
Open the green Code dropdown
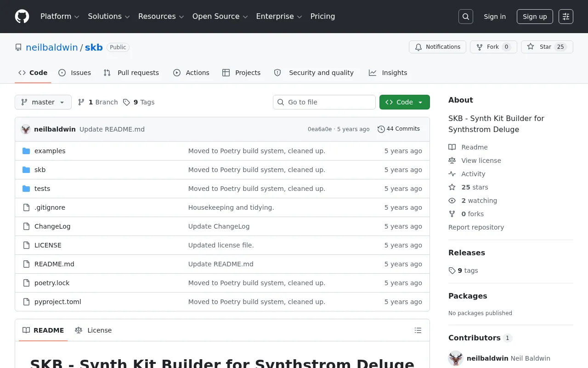(405, 102)
